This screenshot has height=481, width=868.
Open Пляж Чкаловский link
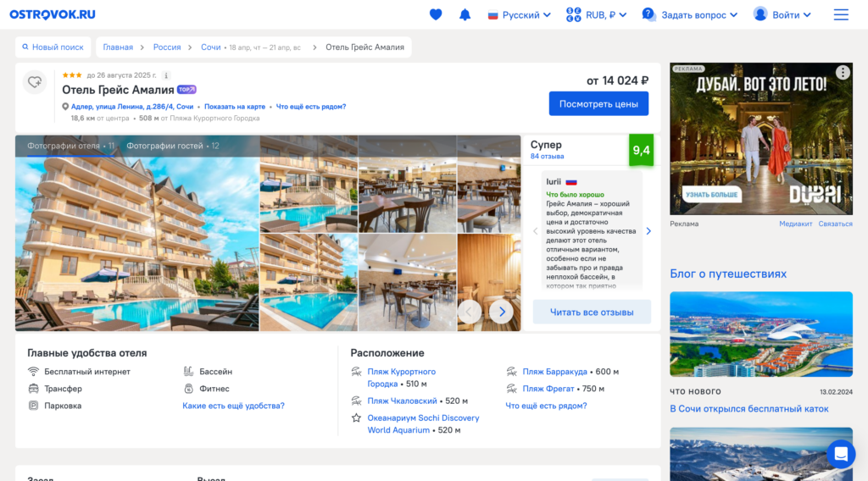[x=402, y=401]
